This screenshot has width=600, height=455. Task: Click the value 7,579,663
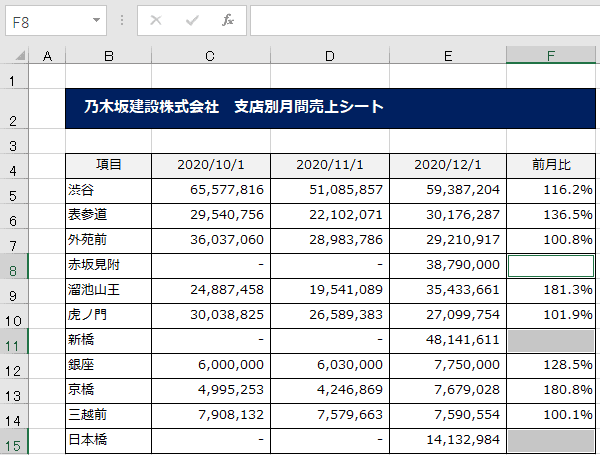[350, 415]
